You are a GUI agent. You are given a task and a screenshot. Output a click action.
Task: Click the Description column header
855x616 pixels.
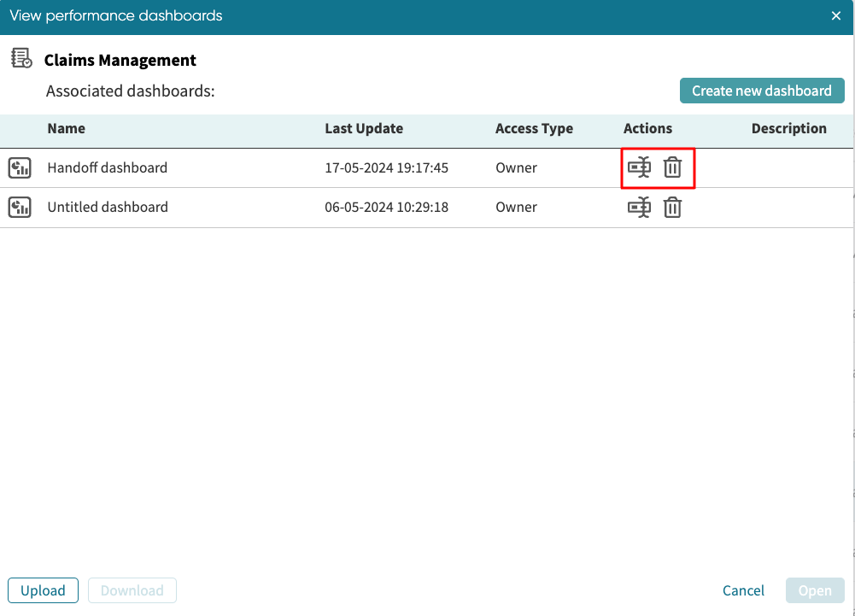click(788, 128)
